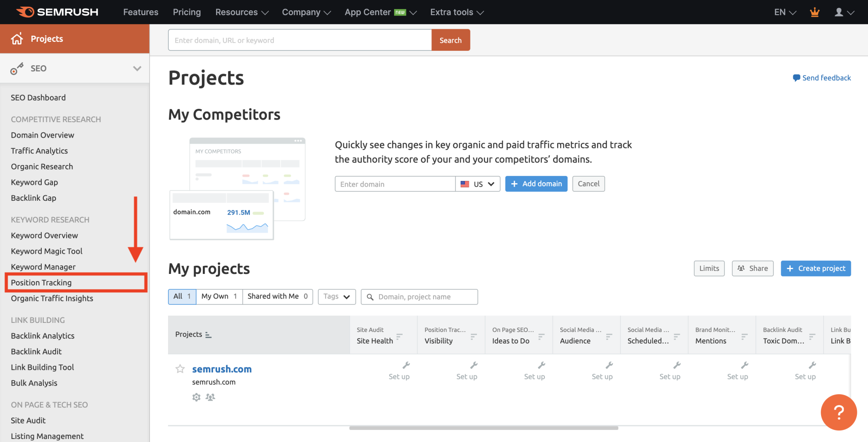868x442 pixels.
Task: Click the Site Audit wrench icon
Action: click(406, 365)
